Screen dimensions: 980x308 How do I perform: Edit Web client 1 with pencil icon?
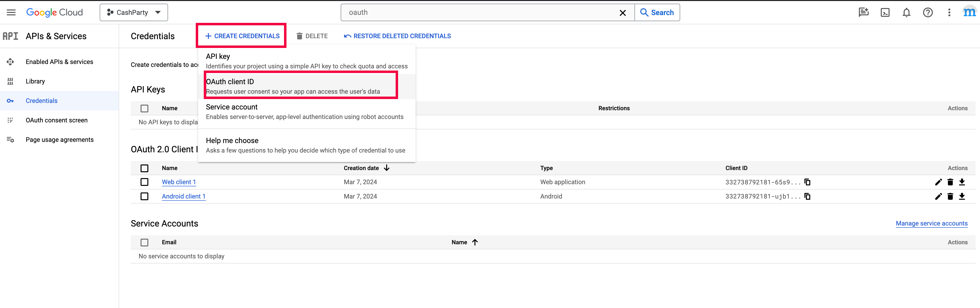[x=938, y=182]
